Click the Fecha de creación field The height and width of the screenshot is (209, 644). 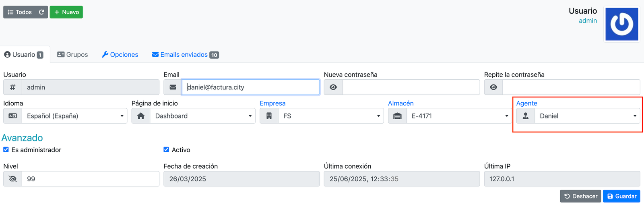point(242,179)
